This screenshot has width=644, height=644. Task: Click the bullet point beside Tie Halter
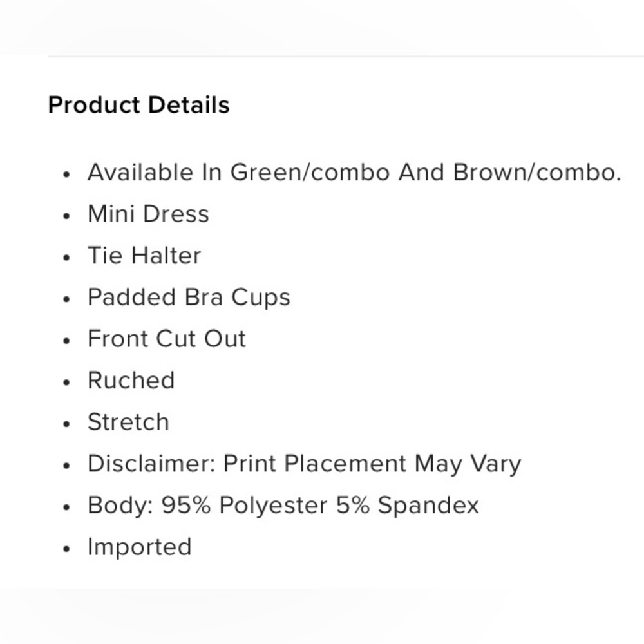click(66, 258)
